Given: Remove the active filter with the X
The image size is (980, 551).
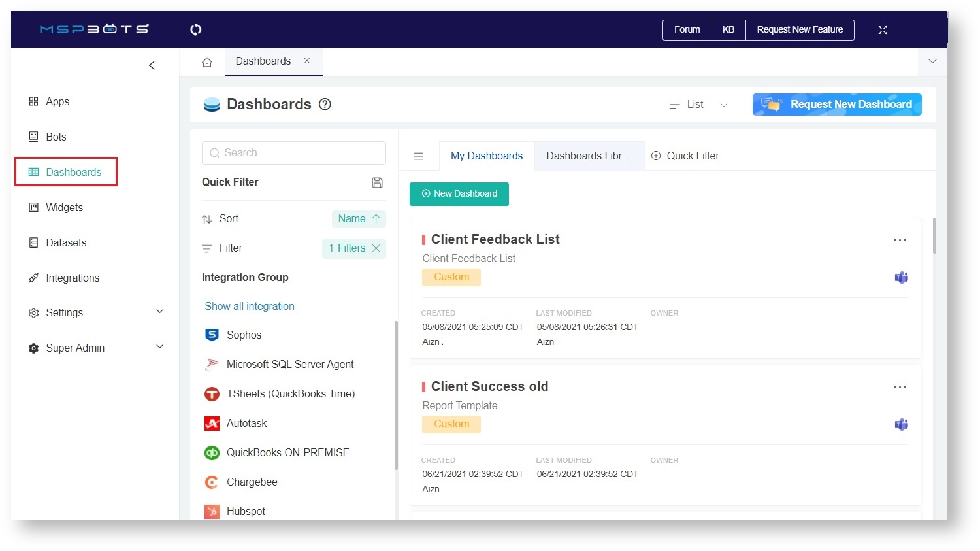Looking at the screenshot, I should [x=376, y=248].
